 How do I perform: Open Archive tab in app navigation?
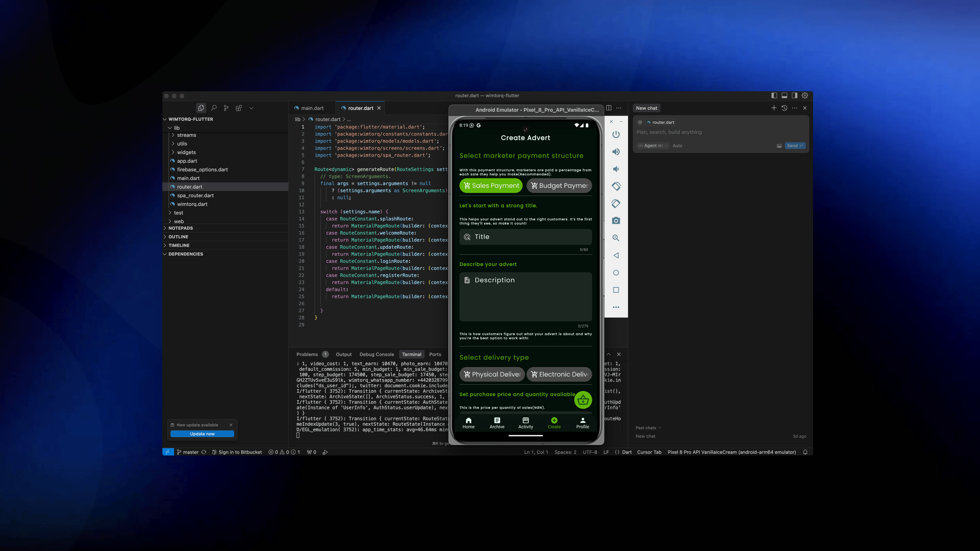point(497,423)
